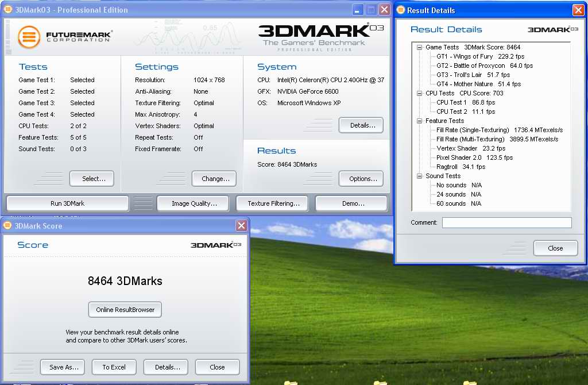Viewport: 588px width, 385px height.
Task: Close the 3DMark Score window with X
Action: point(241,225)
